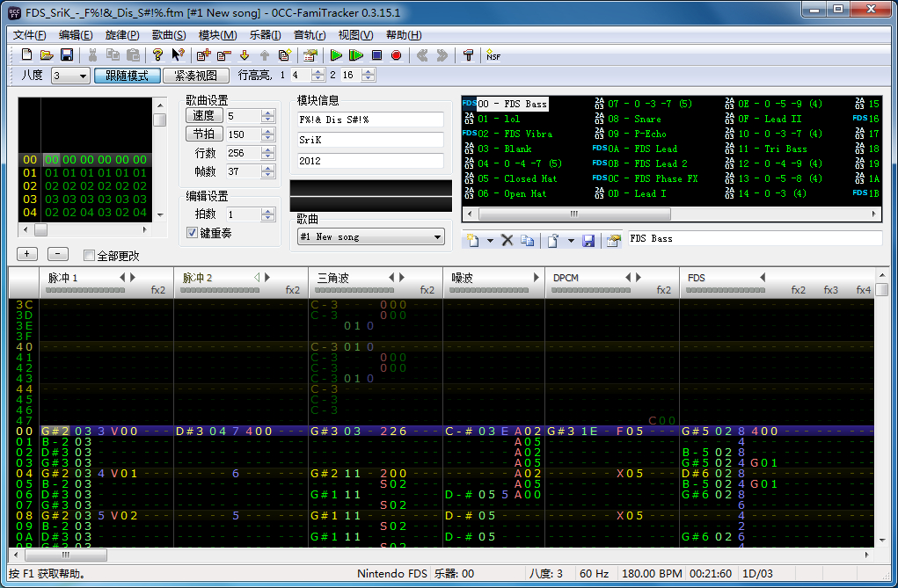Toggle the 紧凑视图 compact view button
The width and height of the screenshot is (898, 588).
pos(196,75)
